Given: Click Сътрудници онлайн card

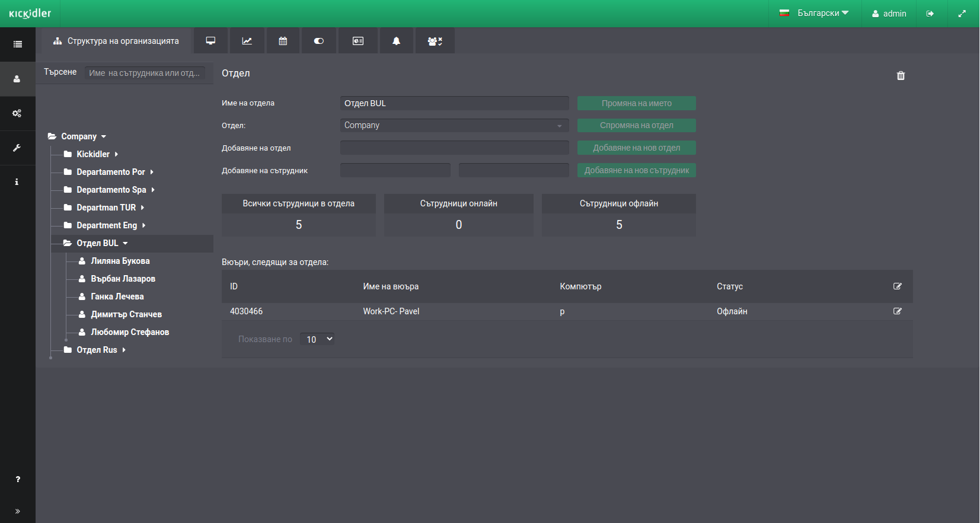Looking at the screenshot, I should tap(459, 215).
